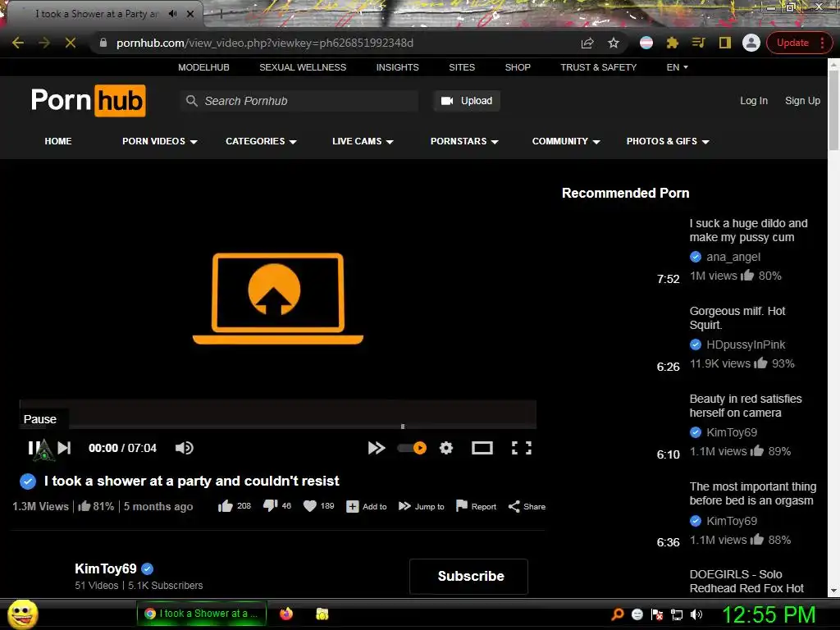Open SEXUAL WELLNESS in the top bar
The width and height of the screenshot is (840, 630).
pyautogui.click(x=303, y=67)
